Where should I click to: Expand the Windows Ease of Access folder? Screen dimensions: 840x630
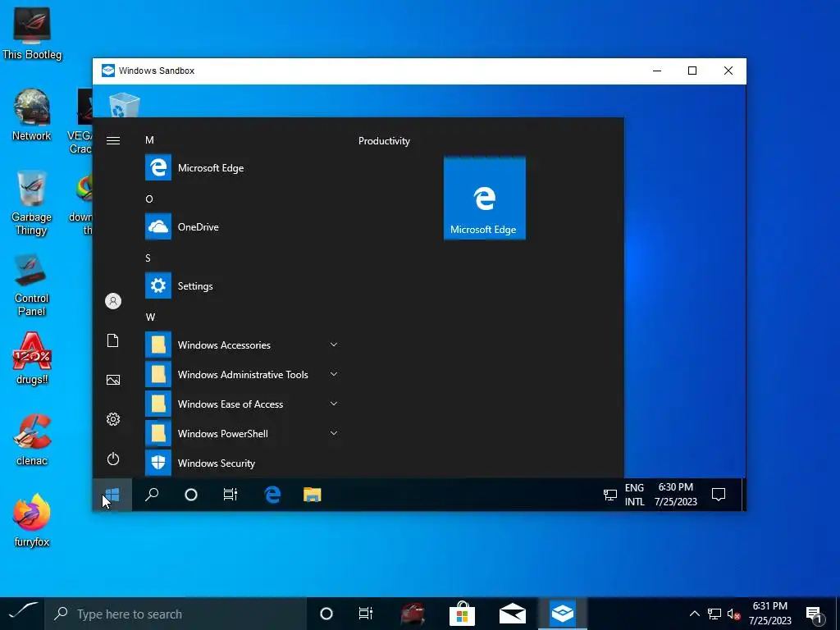point(241,404)
